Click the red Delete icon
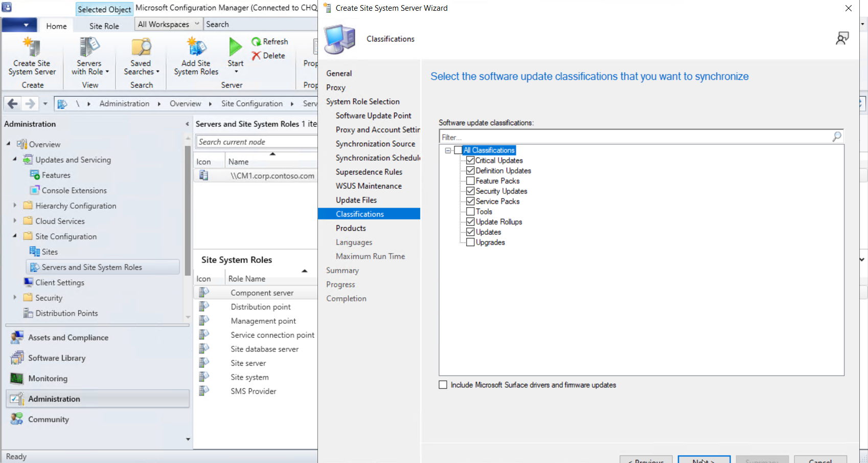This screenshot has height=463, width=868. pyautogui.click(x=256, y=55)
